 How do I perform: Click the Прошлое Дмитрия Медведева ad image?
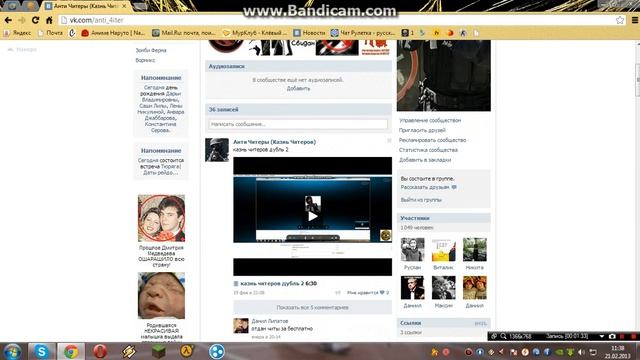point(161,218)
